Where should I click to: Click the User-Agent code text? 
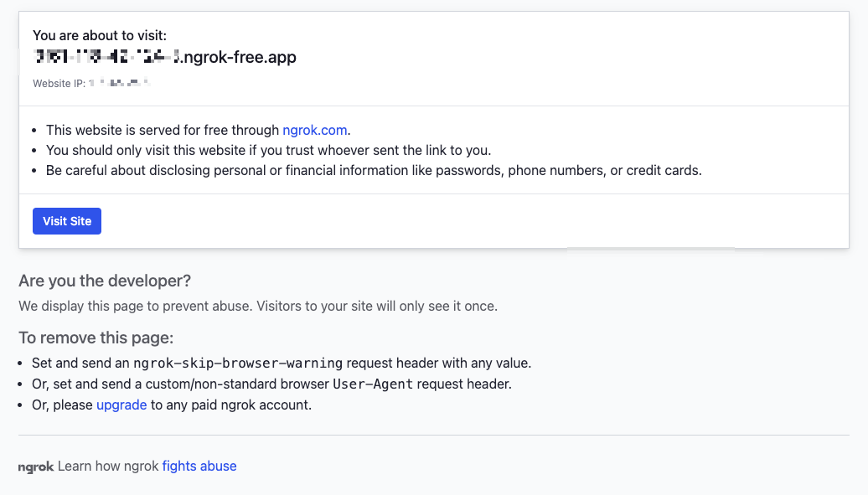(x=373, y=384)
